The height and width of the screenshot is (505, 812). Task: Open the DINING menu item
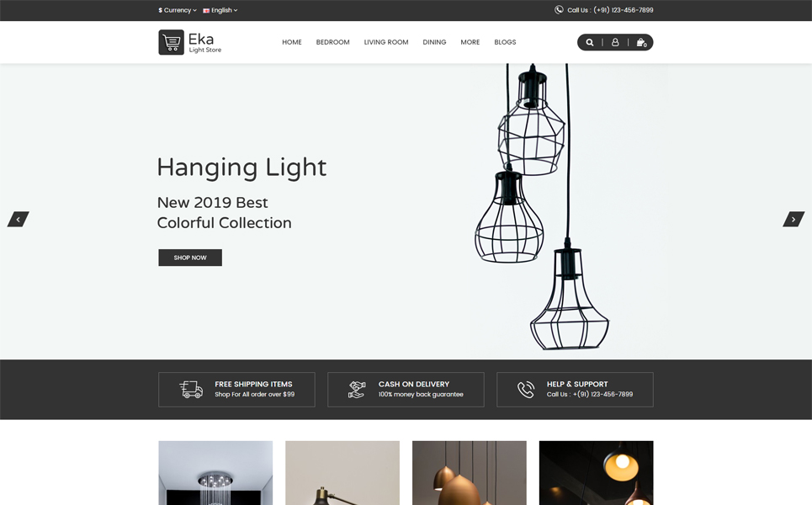[x=434, y=42]
